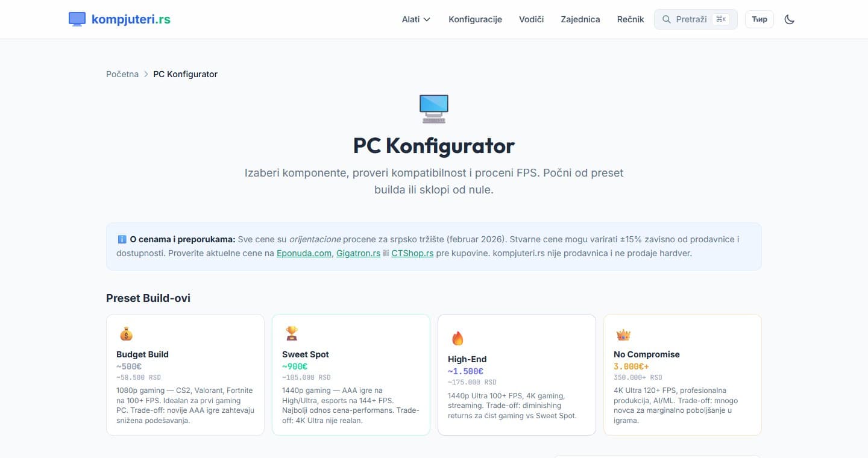Open the CTShop.rs link
This screenshot has height=458, width=868.
(412, 253)
